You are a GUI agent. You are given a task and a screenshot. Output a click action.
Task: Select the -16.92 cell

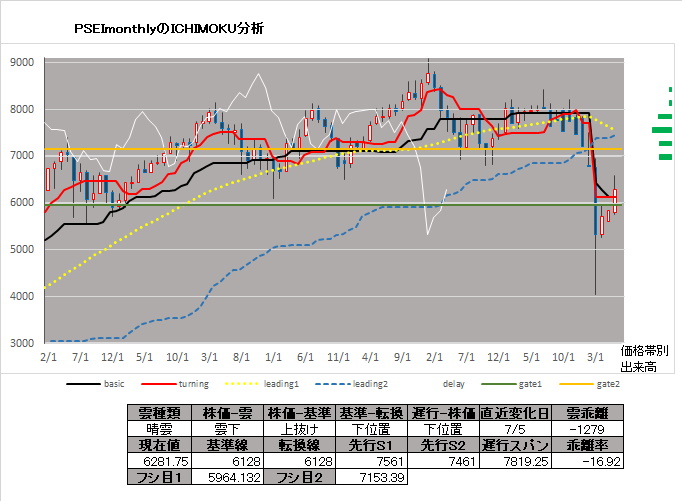point(587,461)
